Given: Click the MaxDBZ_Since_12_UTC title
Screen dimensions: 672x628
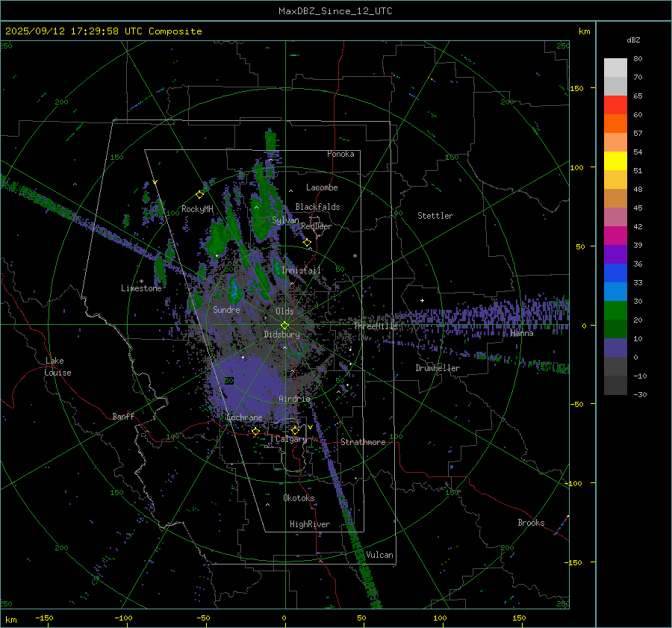Looking at the screenshot, I should [x=335, y=11].
